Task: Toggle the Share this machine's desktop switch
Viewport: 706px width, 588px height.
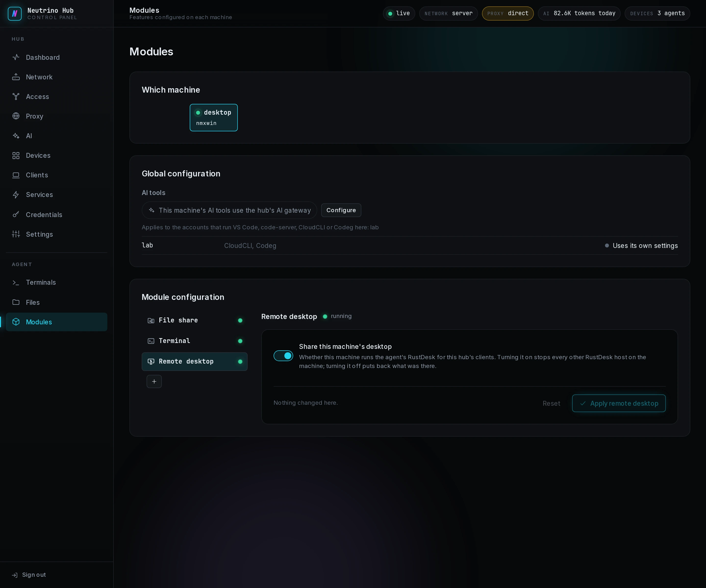Action: point(283,356)
